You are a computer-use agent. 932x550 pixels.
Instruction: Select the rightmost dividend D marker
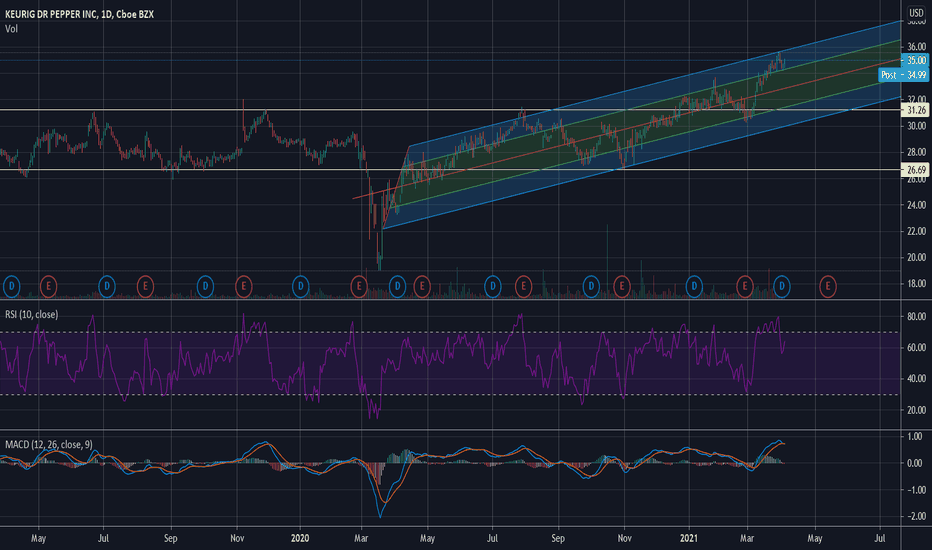click(782, 287)
